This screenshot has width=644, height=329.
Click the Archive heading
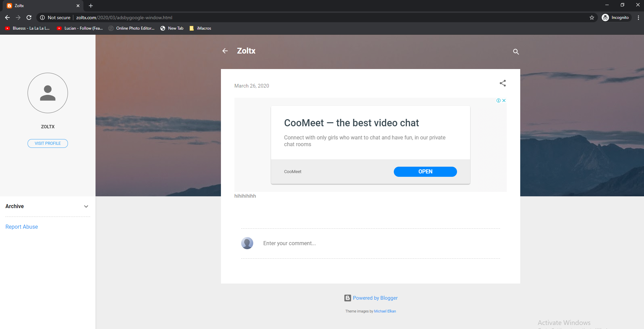click(14, 206)
